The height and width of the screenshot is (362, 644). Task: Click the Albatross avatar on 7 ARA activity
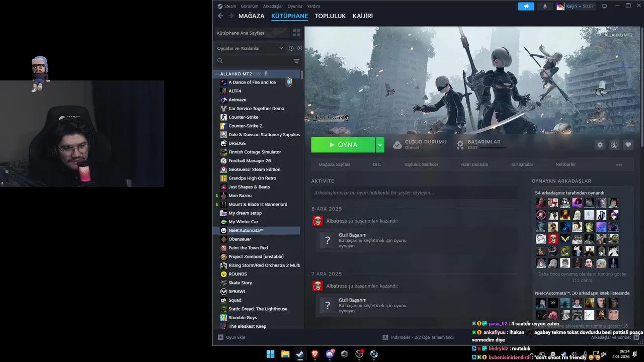point(317,286)
